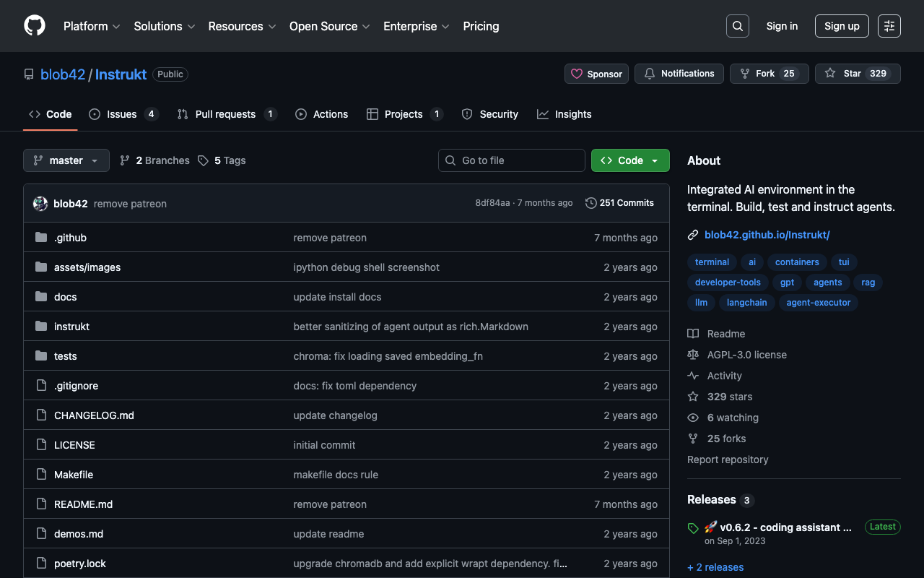Image resolution: width=924 pixels, height=578 pixels.
Task: Select the langchain topic tag
Action: (746, 303)
